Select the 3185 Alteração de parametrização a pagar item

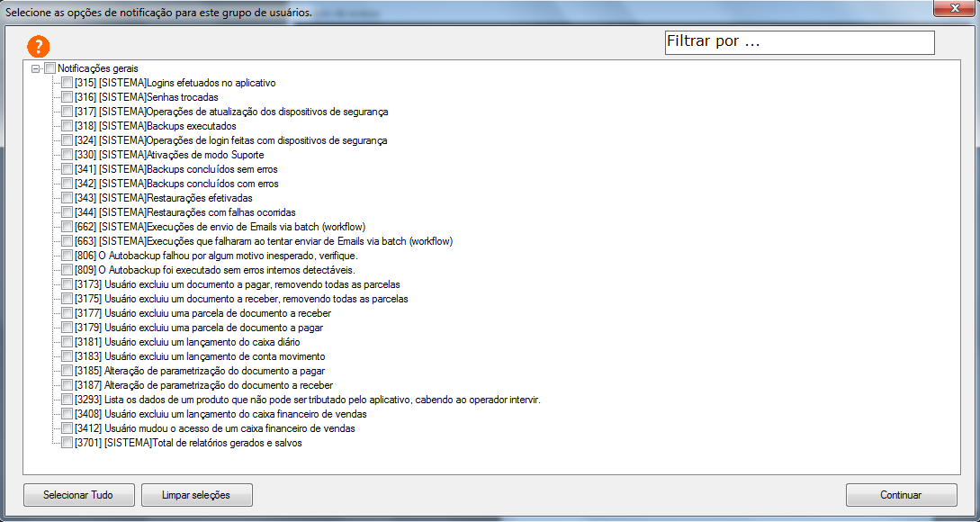(200, 371)
